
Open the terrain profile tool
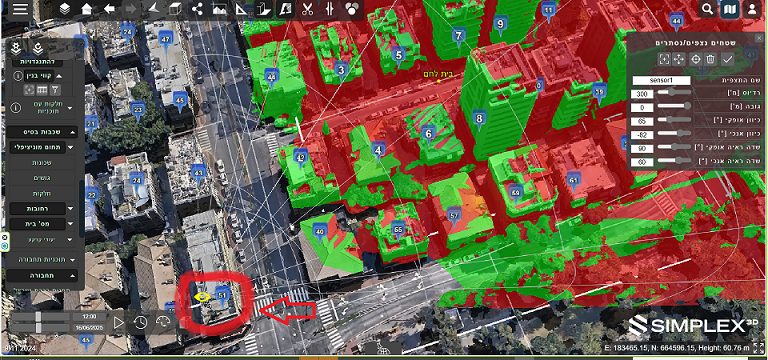coord(219,9)
